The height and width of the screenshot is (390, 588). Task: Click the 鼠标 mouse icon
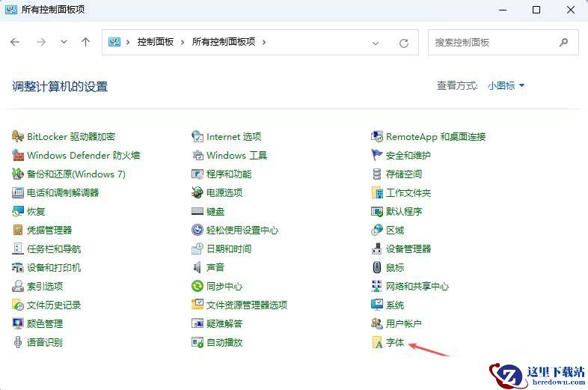coord(377,267)
